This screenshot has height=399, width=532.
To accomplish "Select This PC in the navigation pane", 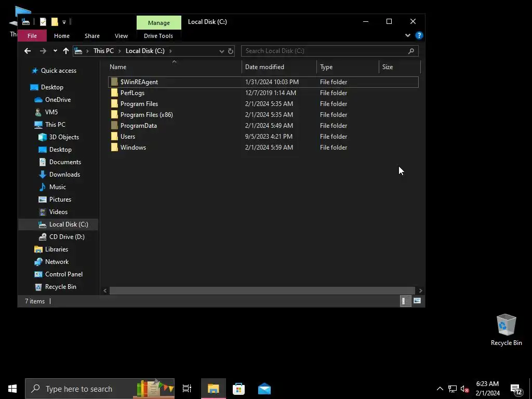I will pyautogui.click(x=55, y=125).
